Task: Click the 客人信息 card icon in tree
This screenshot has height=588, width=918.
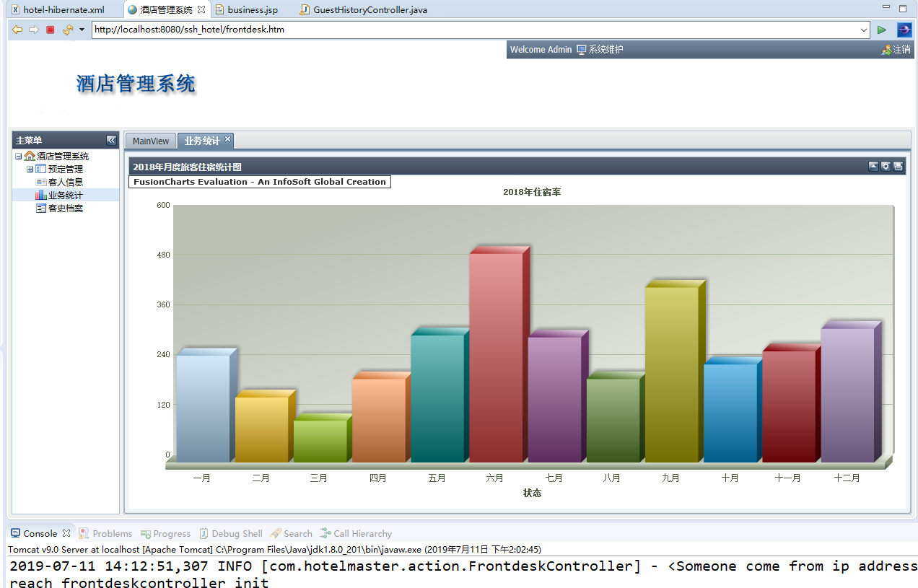Action: tap(41, 183)
